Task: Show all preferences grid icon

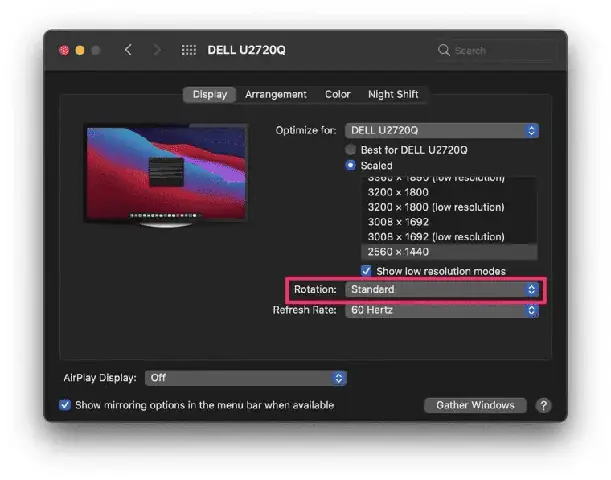Action: (x=189, y=50)
